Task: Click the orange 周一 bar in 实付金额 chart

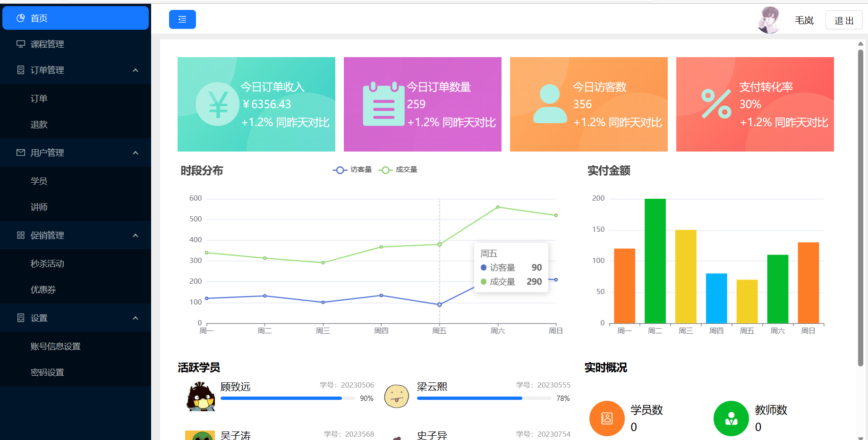Action: (624, 286)
